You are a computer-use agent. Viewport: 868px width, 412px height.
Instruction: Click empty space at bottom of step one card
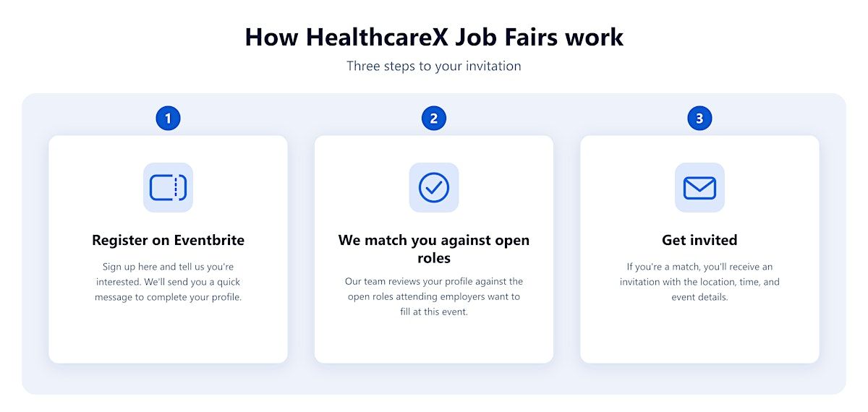click(168, 336)
